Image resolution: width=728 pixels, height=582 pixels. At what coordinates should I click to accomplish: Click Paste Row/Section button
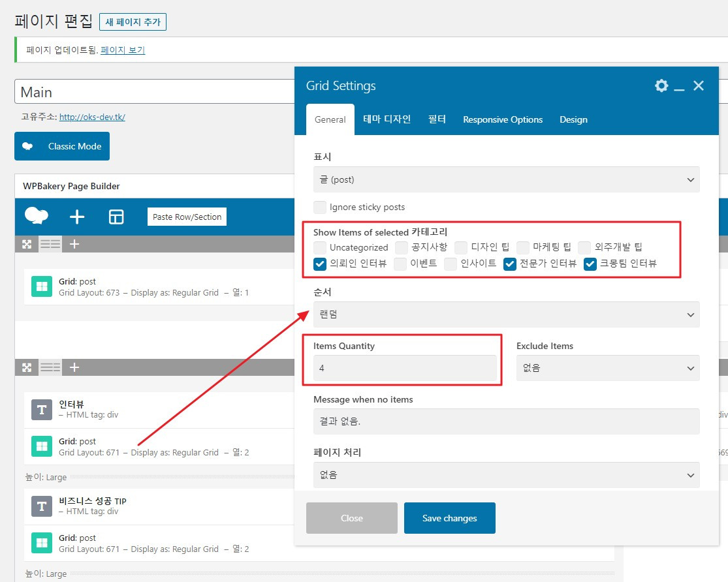pyautogui.click(x=187, y=217)
